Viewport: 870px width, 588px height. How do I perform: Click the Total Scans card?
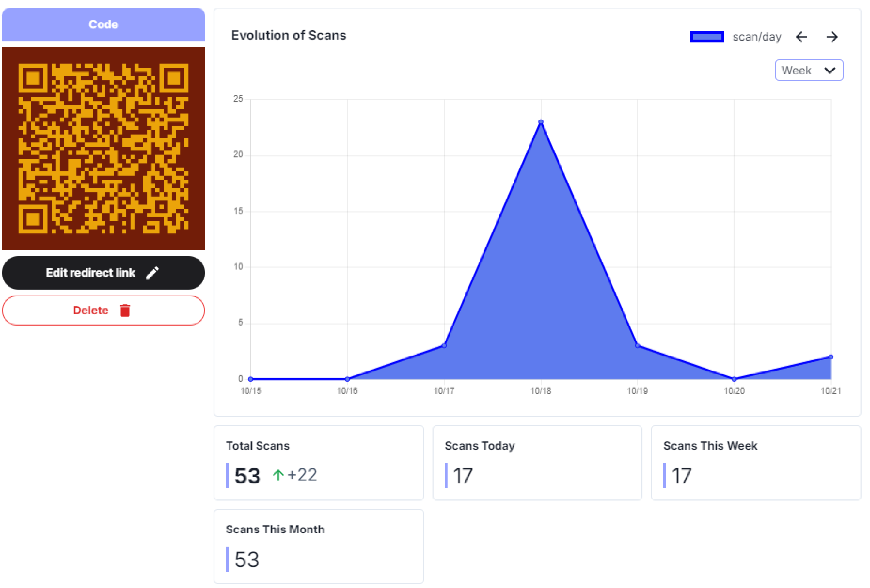319,462
